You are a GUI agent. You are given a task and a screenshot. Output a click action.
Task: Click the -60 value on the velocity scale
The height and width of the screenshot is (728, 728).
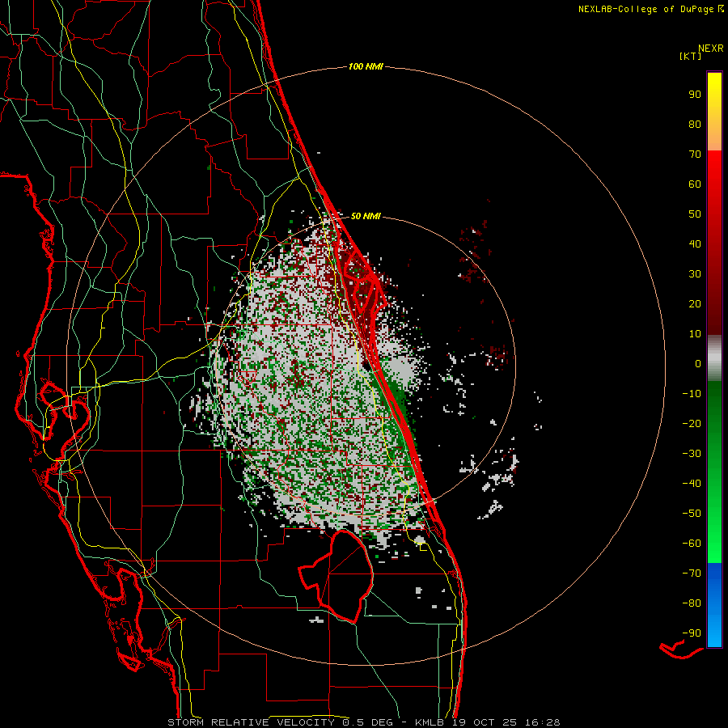(692, 544)
